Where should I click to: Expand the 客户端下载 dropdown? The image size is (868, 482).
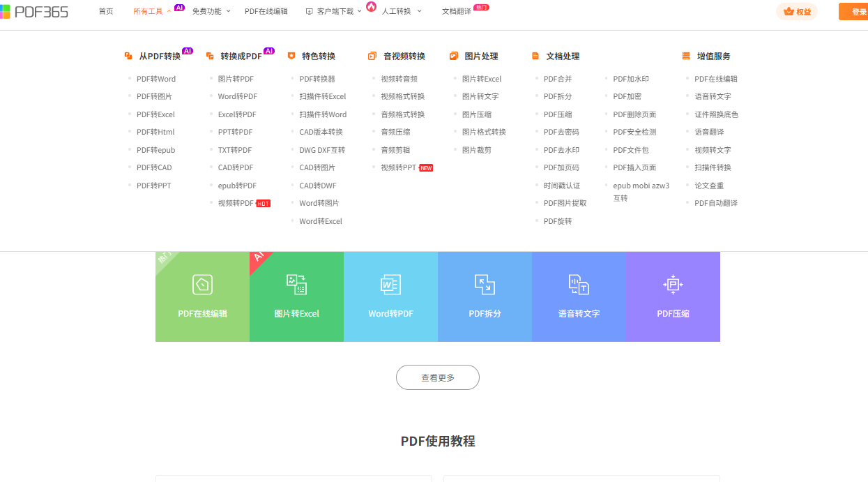[x=359, y=11]
